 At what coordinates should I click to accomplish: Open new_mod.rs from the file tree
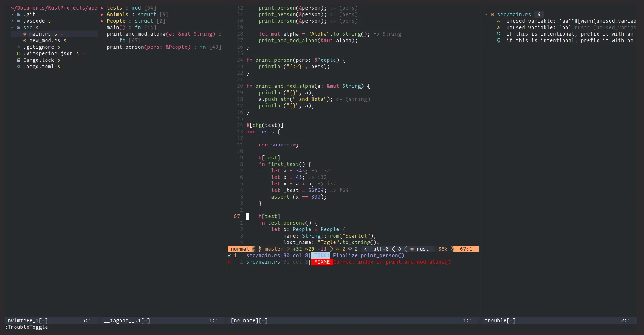pyautogui.click(x=45, y=41)
